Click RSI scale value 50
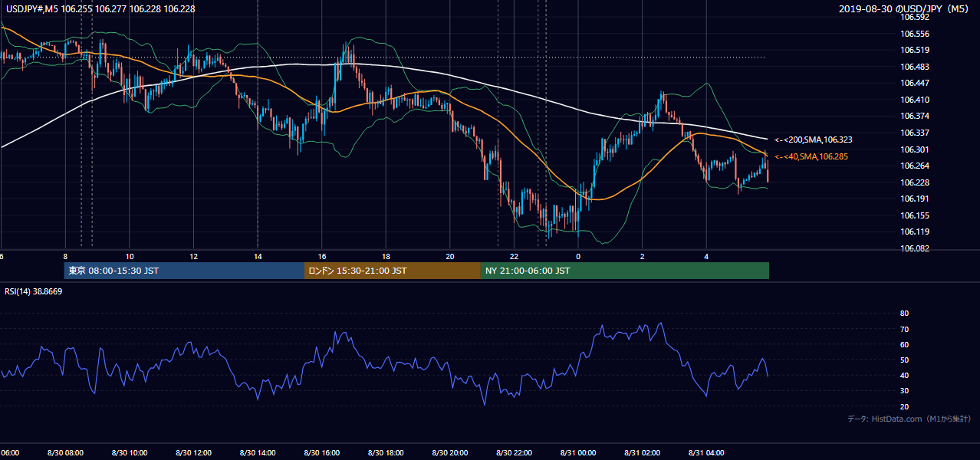980x460 pixels. [904, 360]
